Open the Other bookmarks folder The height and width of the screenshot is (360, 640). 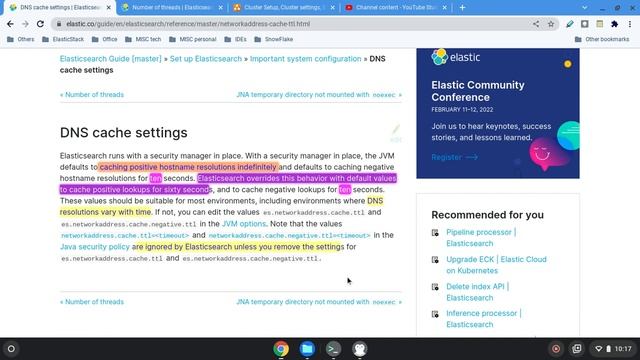click(x=602, y=39)
